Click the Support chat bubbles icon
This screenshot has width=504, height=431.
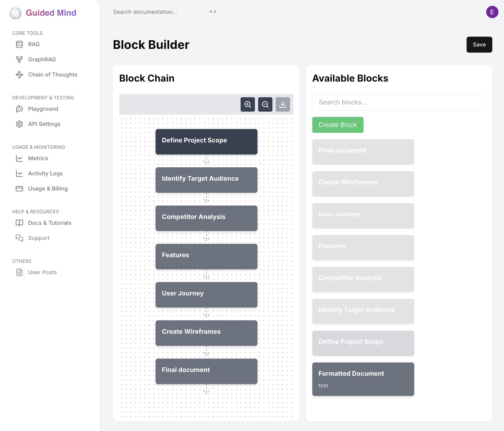(19, 238)
